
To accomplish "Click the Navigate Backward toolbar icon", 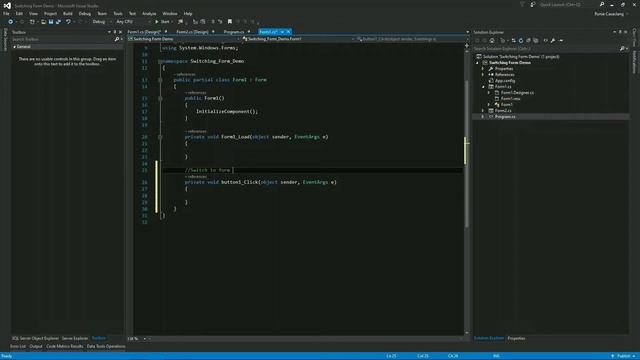I will (x=11, y=22).
